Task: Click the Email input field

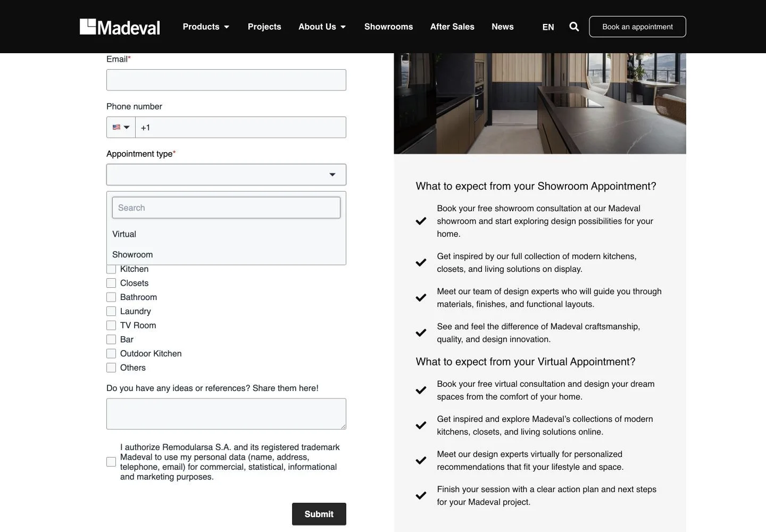Action: (226, 80)
